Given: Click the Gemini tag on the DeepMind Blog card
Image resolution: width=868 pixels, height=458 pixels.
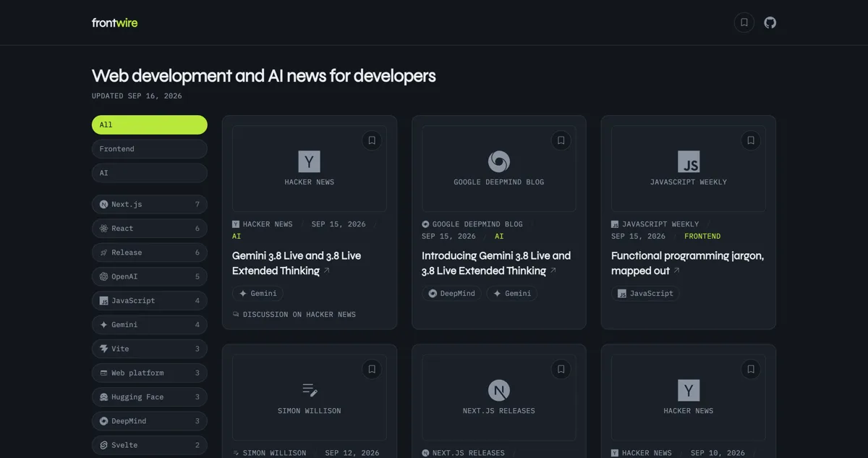Looking at the screenshot, I should tap(512, 293).
